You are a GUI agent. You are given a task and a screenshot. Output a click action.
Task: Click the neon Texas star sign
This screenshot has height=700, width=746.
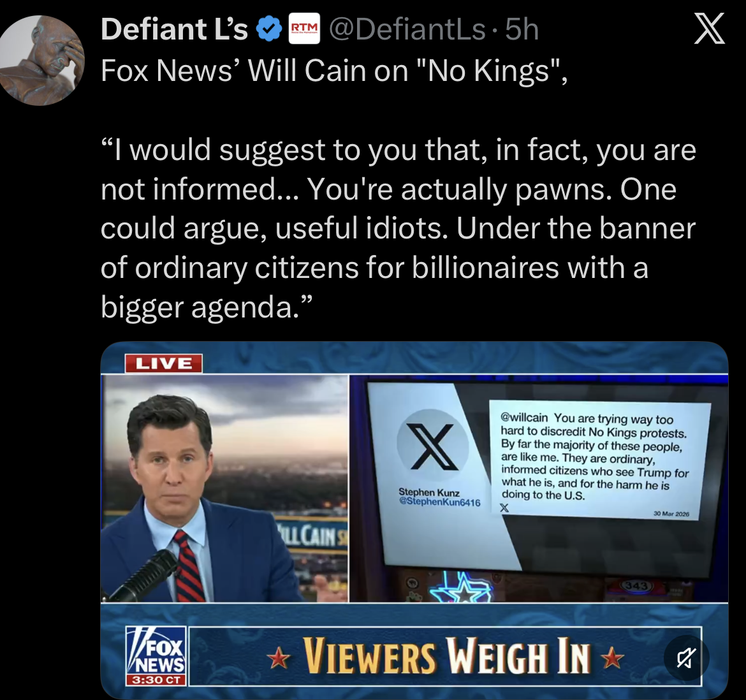click(460, 590)
